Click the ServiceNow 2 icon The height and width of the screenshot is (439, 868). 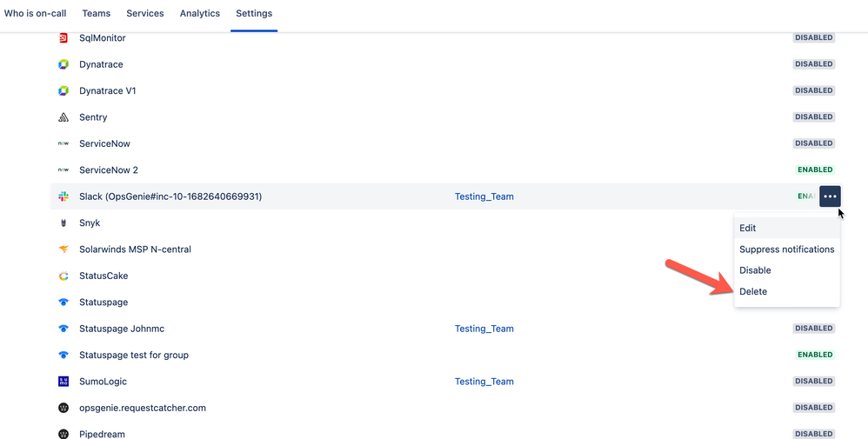[63, 170]
